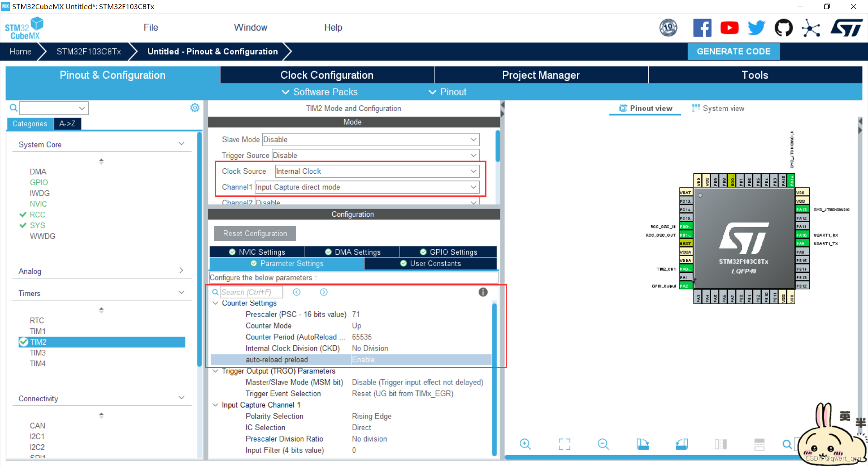The height and width of the screenshot is (466, 868).
Task: Open the File menu
Action: 151,28
